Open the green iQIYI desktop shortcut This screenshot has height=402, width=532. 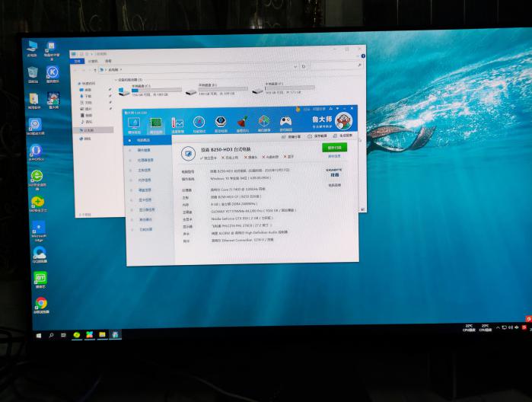tap(40, 280)
